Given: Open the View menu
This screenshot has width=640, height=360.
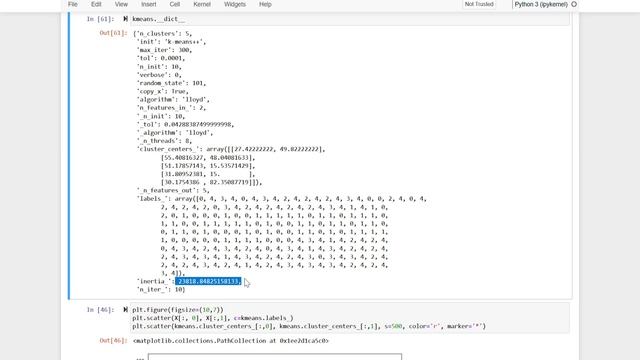Looking at the screenshot, I should [121, 4].
